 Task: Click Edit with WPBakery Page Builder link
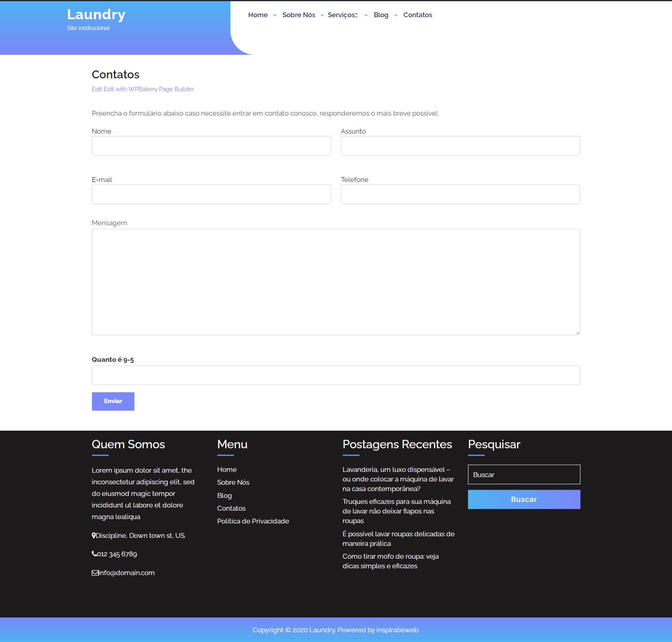pyautogui.click(x=149, y=89)
